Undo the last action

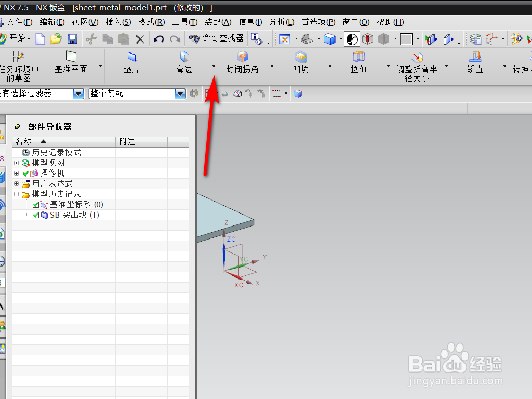[x=158, y=39]
